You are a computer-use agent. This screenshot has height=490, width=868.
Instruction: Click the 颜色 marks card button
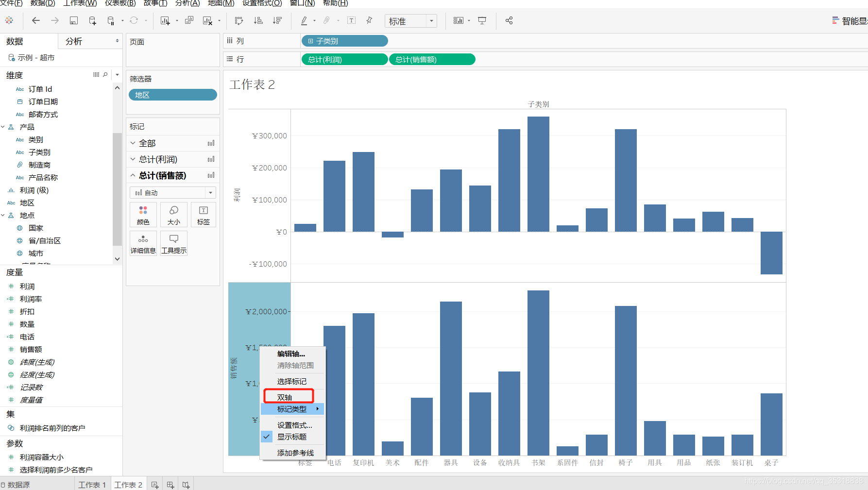143,215
